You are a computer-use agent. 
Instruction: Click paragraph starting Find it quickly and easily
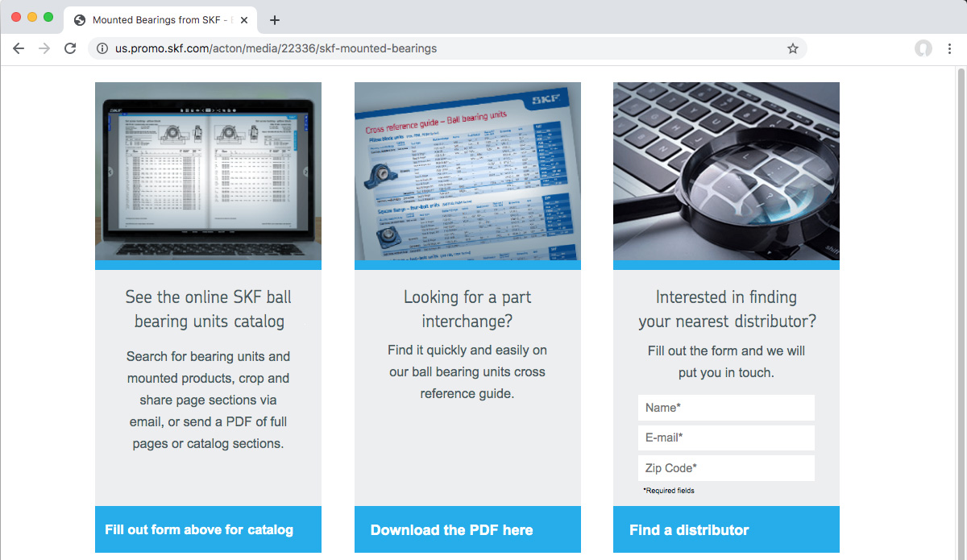[x=467, y=372]
